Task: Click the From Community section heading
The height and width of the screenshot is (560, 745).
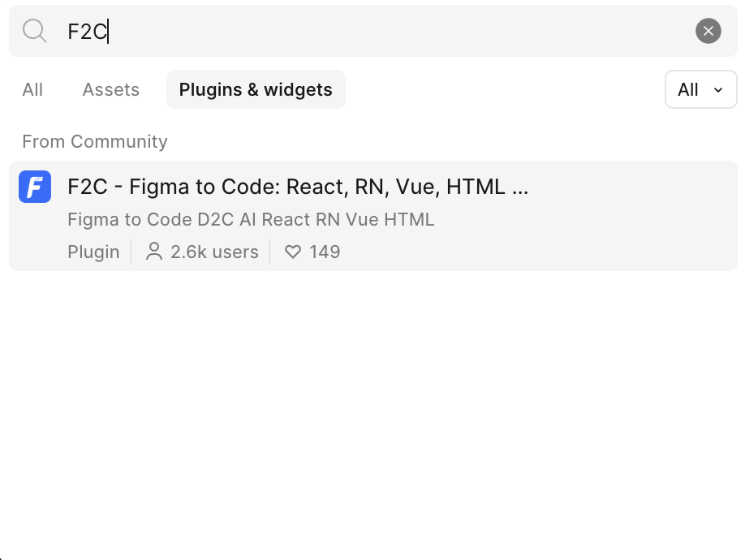Action: point(95,141)
